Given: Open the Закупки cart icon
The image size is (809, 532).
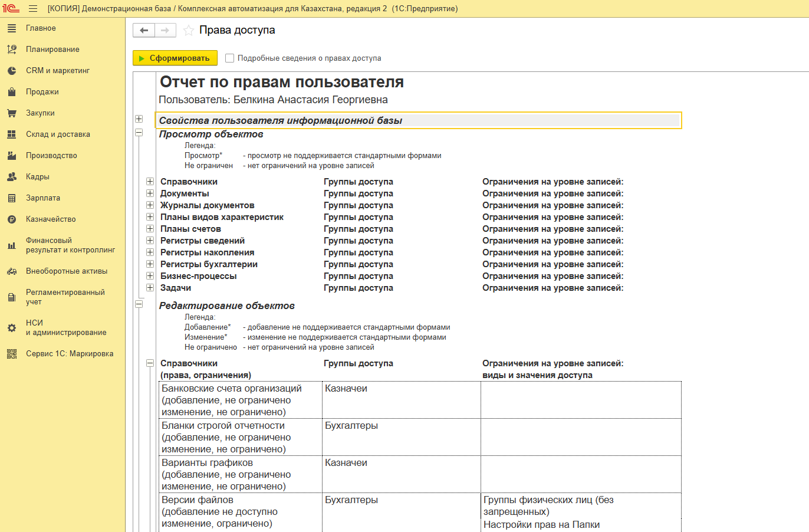Looking at the screenshot, I should 12,113.
